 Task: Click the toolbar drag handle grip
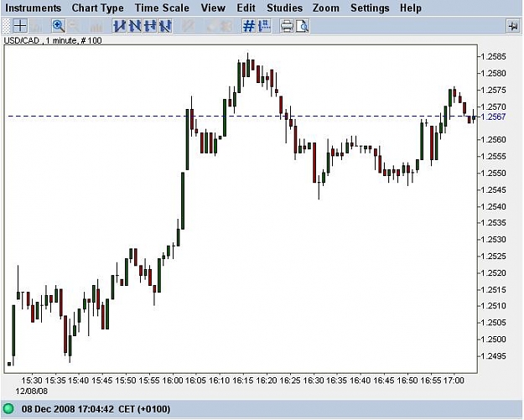click(6, 26)
